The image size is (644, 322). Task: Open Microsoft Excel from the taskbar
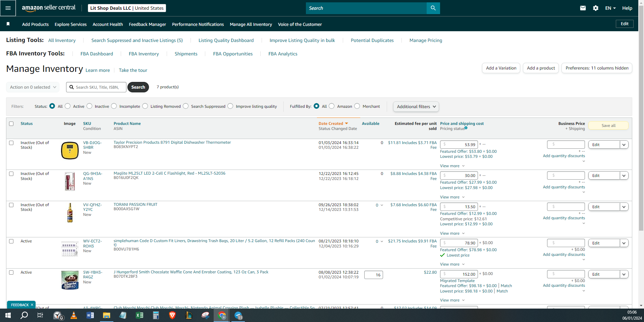[x=140, y=315]
